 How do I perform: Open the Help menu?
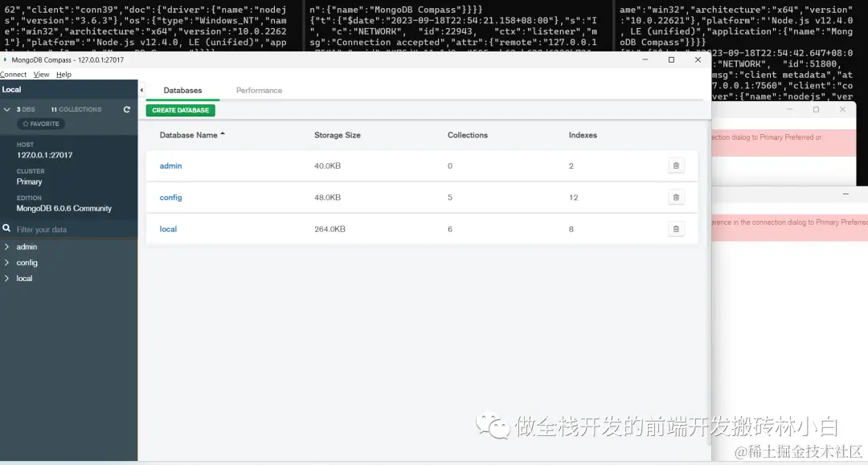pos(63,74)
